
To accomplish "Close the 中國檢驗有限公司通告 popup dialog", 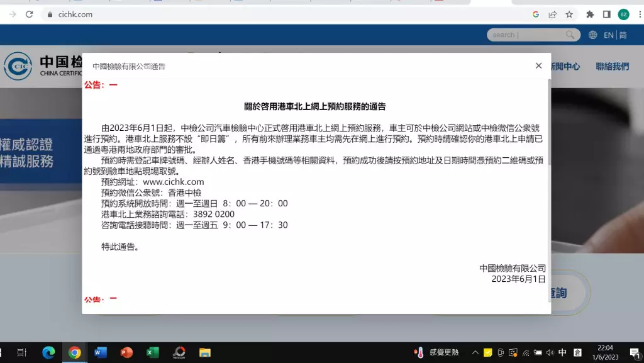I will 538,65.
